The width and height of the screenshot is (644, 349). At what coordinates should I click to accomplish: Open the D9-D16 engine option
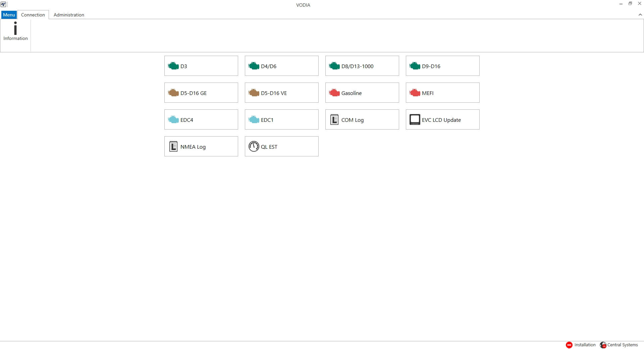point(442,66)
